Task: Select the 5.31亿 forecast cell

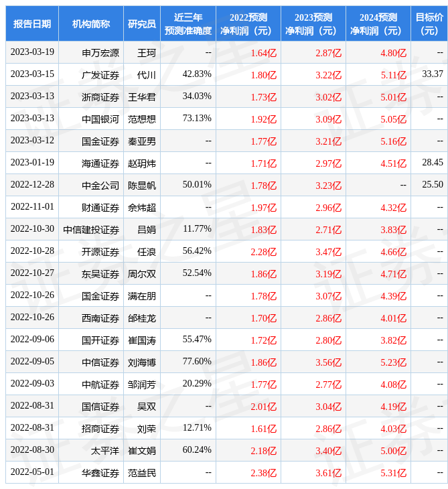Action: pyautogui.click(x=393, y=473)
